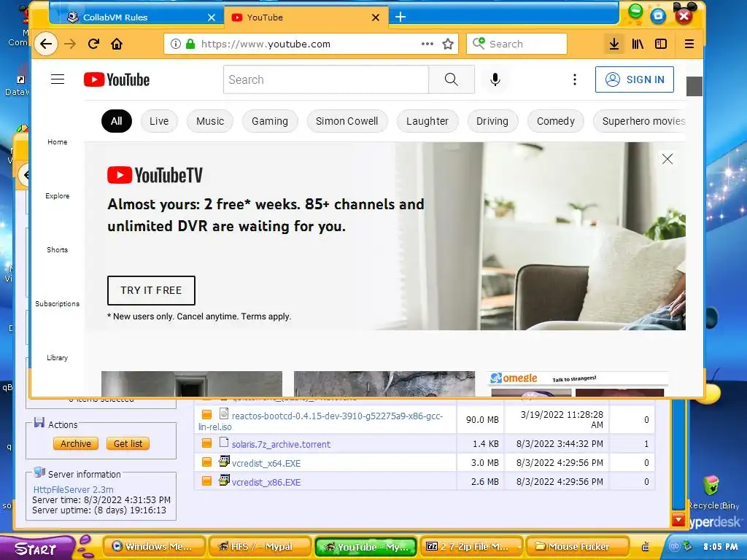Bookmark this page with the star icon
The height and width of the screenshot is (560, 747).
pos(448,44)
